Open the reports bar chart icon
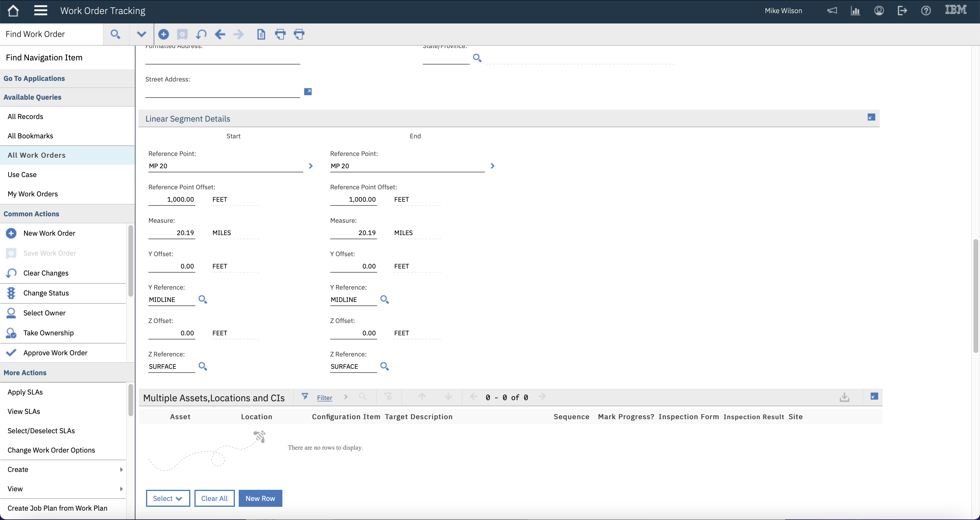This screenshot has height=520, width=980. (855, 11)
